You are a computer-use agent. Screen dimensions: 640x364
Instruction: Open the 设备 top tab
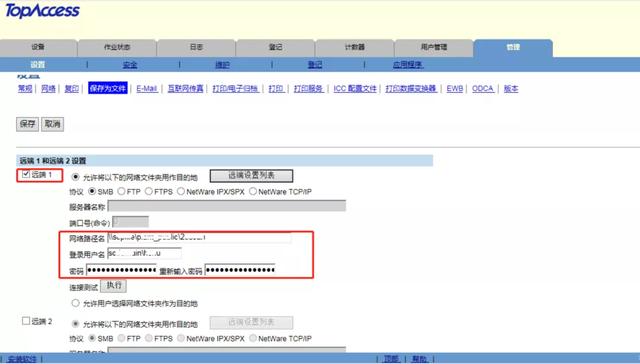point(38,47)
